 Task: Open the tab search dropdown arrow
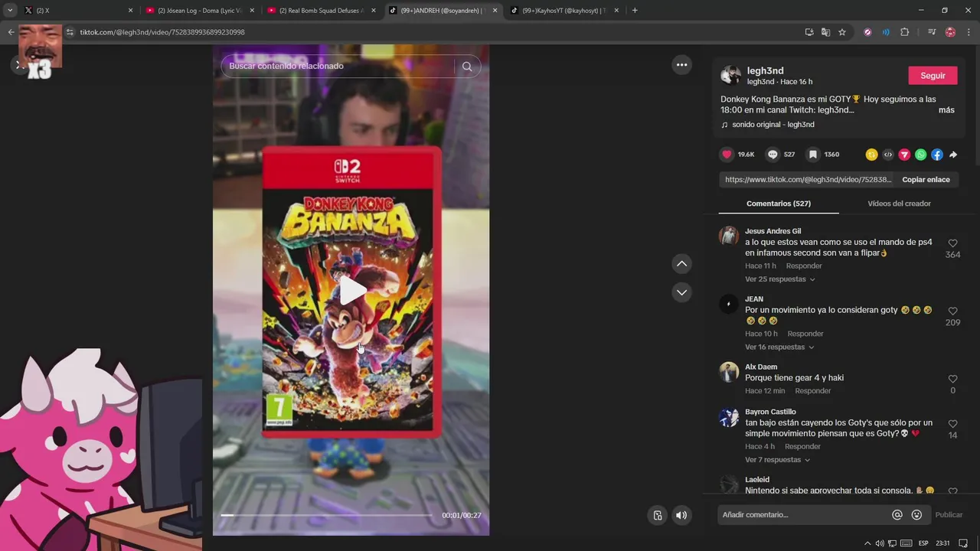(x=10, y=11)
